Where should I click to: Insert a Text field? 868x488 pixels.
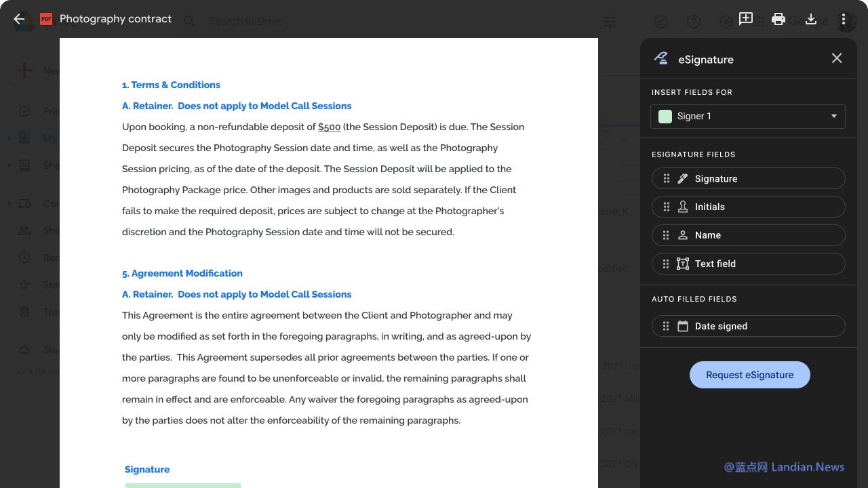(x=749, y=264)
